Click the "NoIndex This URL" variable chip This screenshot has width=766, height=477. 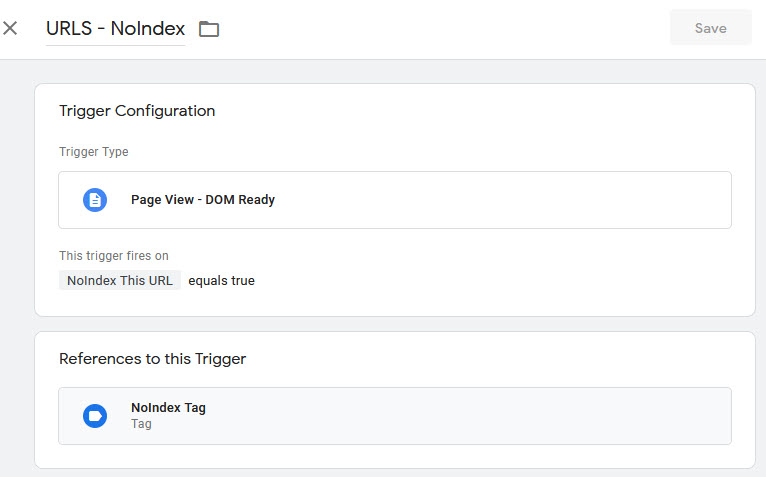[x=120, y=281]
